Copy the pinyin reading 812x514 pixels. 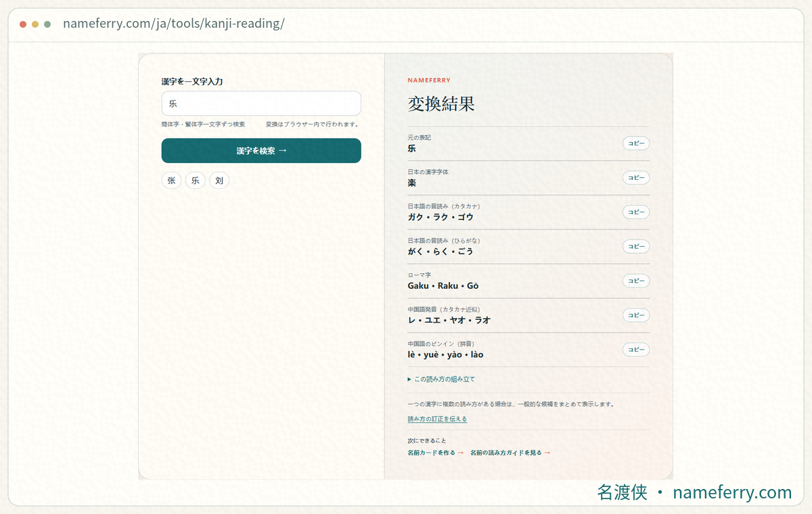(x=636, y=350)
